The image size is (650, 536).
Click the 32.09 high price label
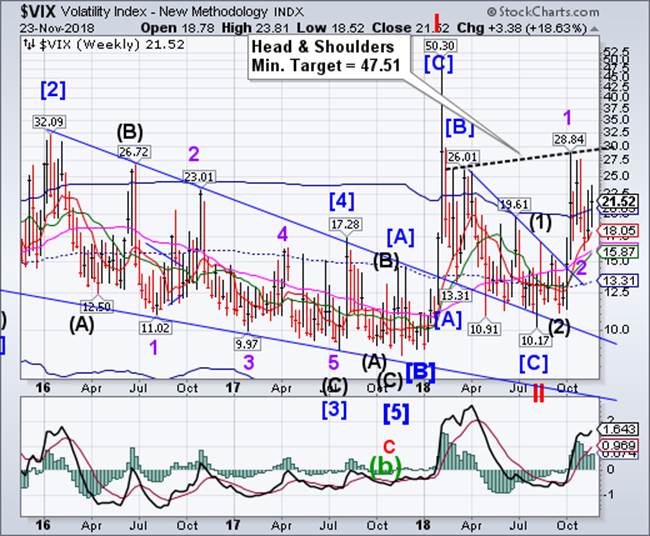(x=49, y=122)
